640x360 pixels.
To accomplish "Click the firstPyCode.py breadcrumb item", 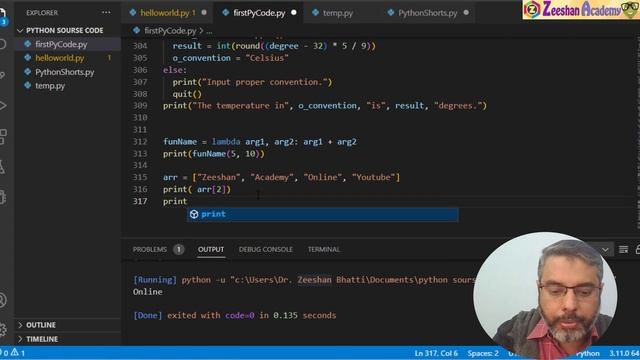I will point(170,31).
